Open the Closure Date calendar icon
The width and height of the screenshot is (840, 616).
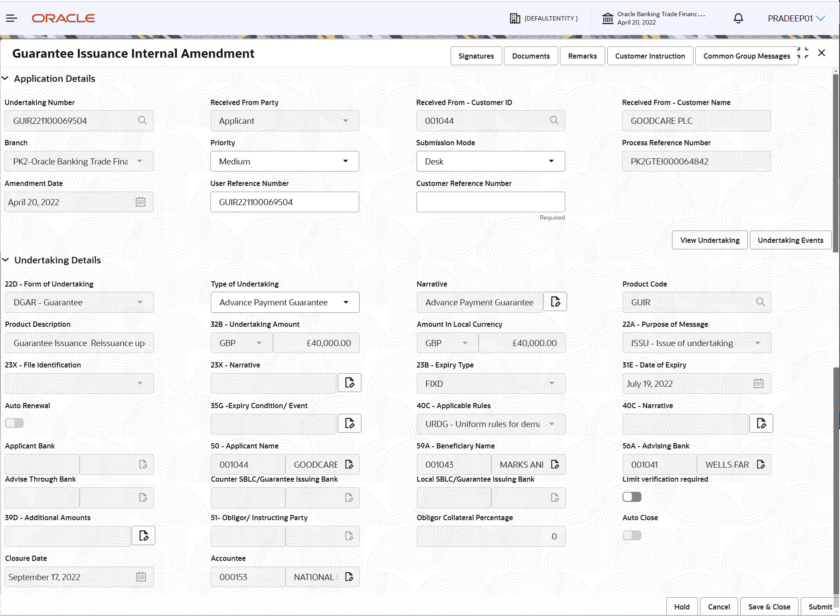point(141,577)
